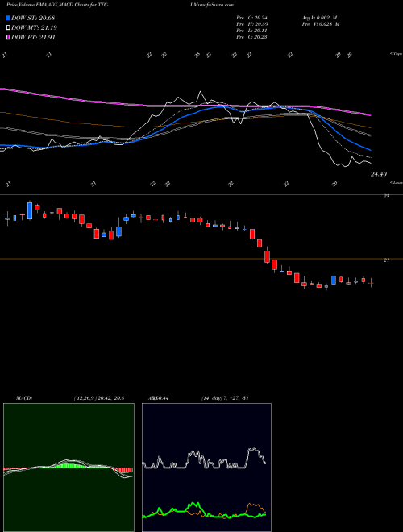Click the 'Pre O: 20.24' value
This screenshot has width=403, height=532.
pyautogui.click(x=251, y=18)
